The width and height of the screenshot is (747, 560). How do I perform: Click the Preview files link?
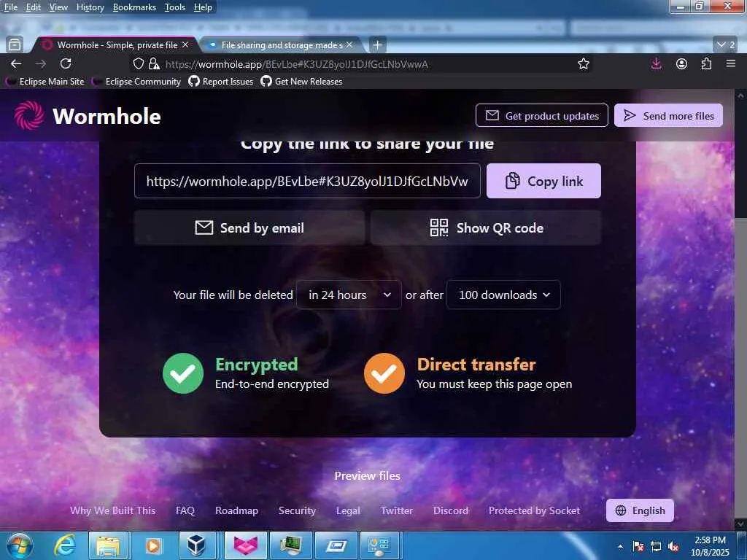click(368, 475)
